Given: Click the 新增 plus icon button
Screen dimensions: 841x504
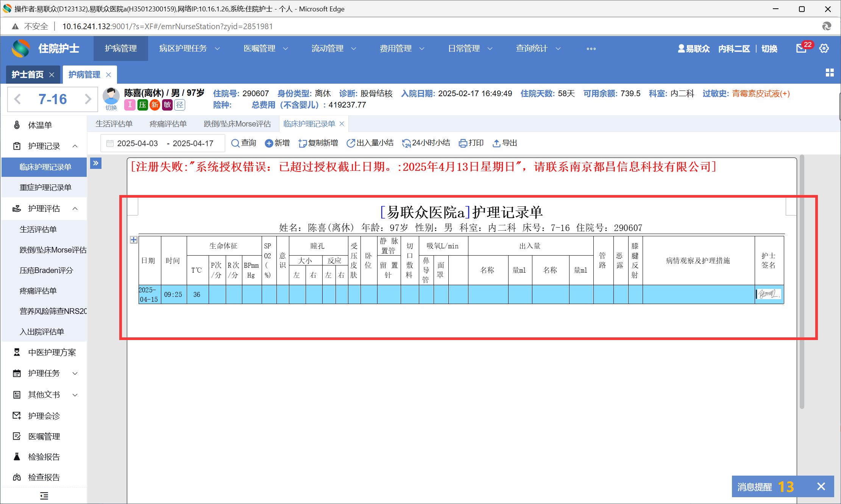Looking at the screenshot, I should point(269,143).
